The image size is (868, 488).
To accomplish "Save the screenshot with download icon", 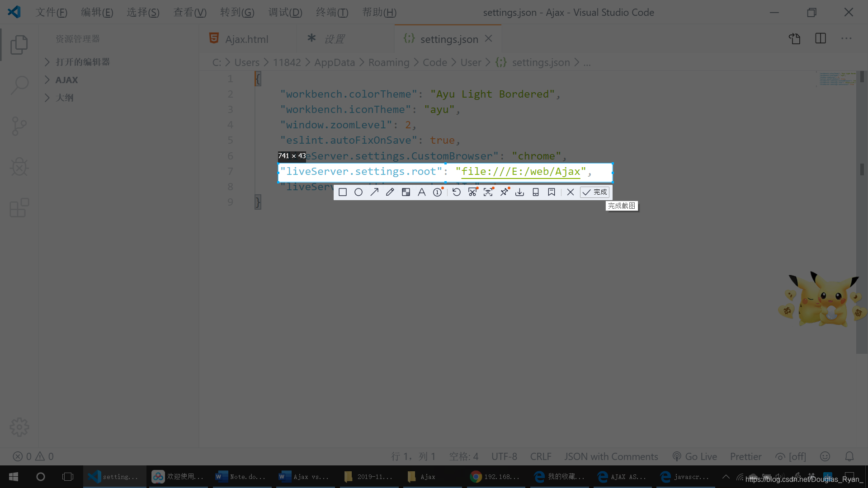I will [x=520, y=192].
